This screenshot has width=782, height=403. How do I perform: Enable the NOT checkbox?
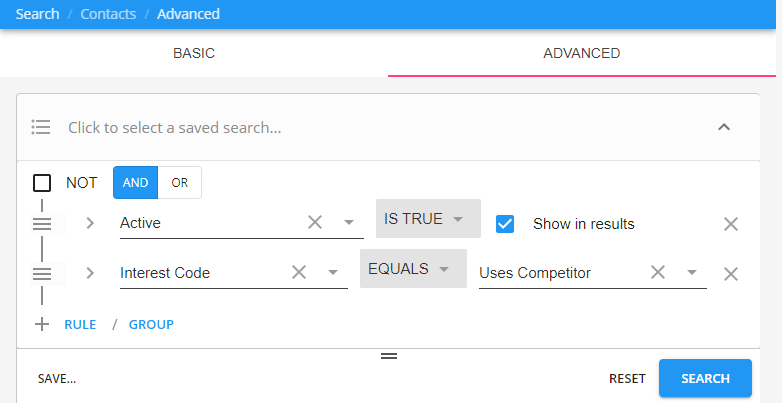42,183
